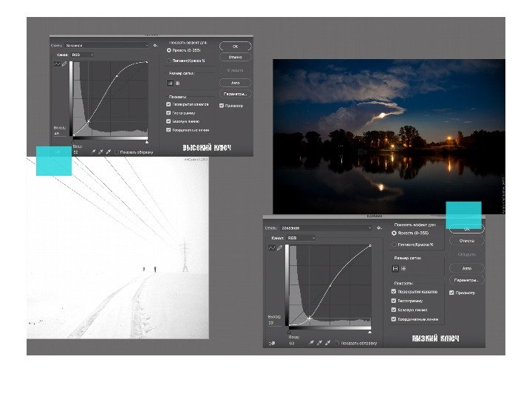Pick gray point eyedropper in ВЫСОКИЙ КЛЮЧ dialog

pos(100,152)
